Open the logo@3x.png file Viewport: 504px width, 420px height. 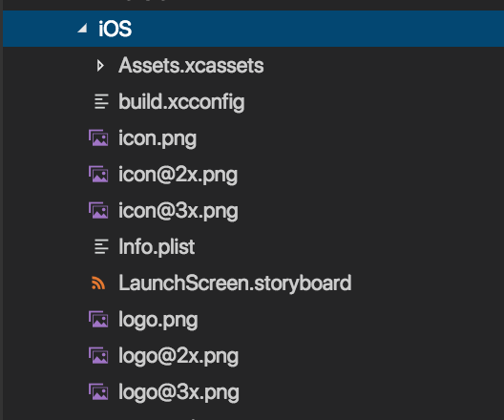pyautogui.click(x=178, y=392)
